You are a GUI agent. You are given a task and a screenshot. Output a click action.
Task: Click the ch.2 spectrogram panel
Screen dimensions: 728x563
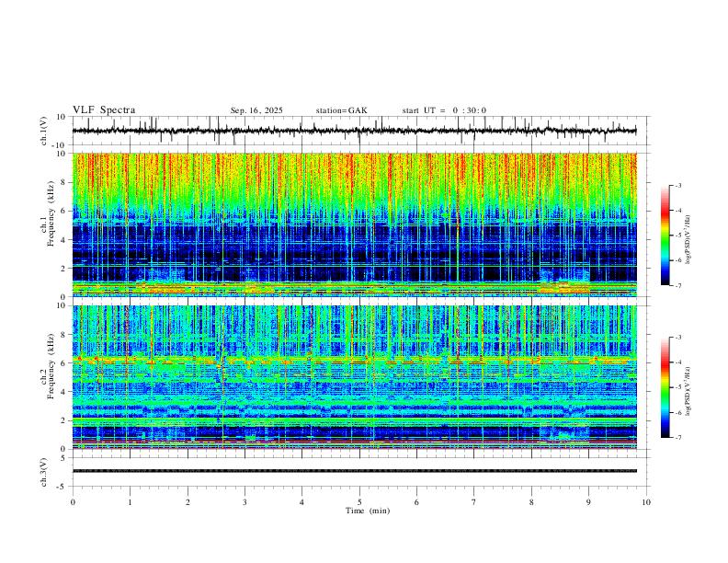[x=354, y=377]
